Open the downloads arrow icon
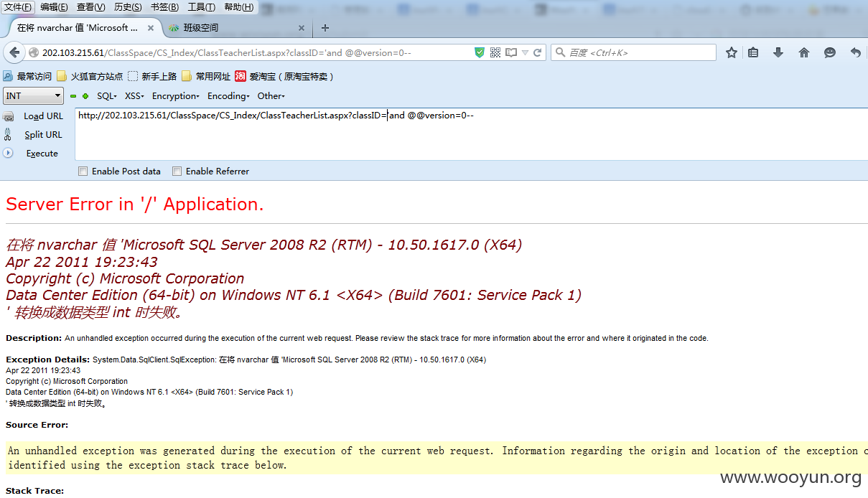 [778, 52]
